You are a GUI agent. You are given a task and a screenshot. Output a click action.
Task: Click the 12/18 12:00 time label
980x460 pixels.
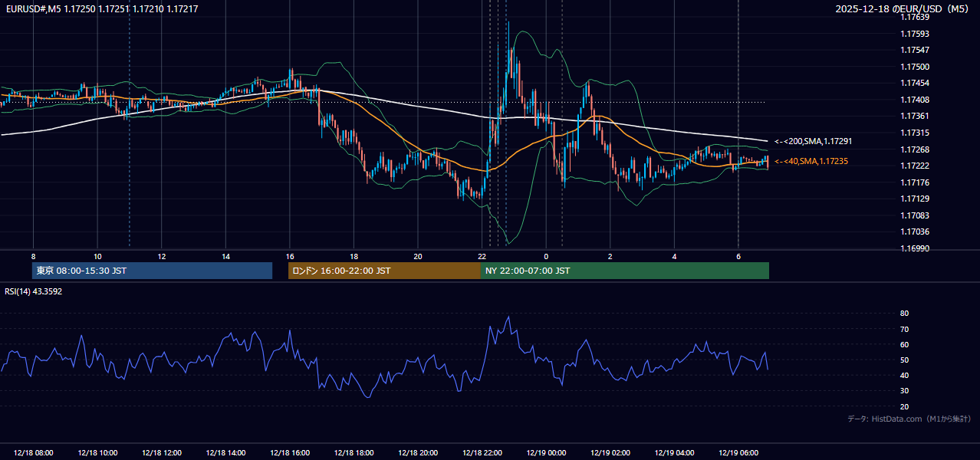pyautogui.click(x=162, y=453)
